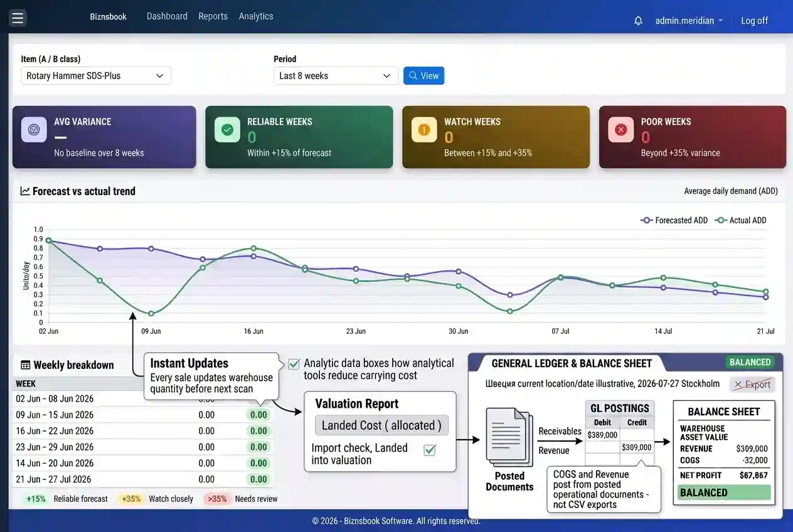Expand admin.meridian user dropdown
Image resolution: width=793 pixels, height=532 pixels.
(x=689, y=21)
